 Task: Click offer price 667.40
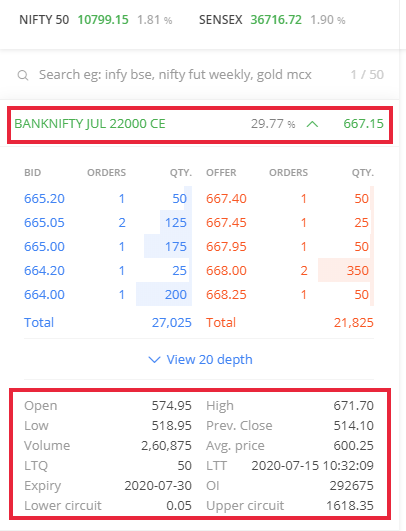coord(226,199)
